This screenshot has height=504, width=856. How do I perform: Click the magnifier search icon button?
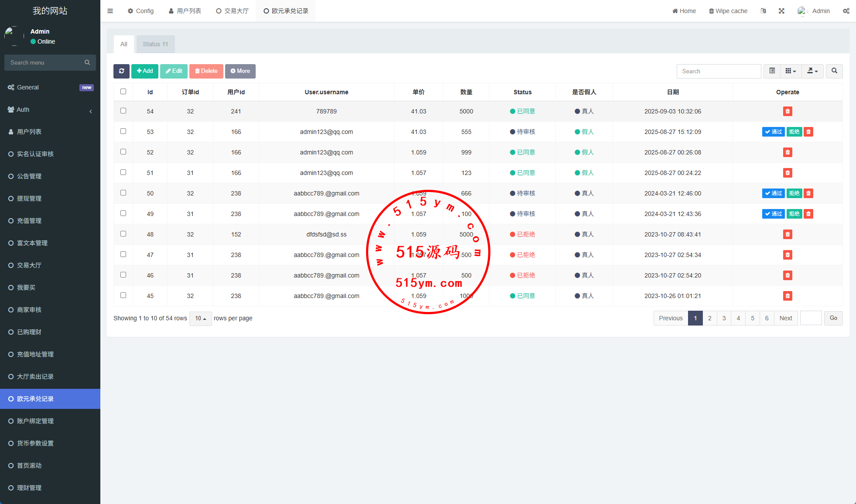pos(834,71)
